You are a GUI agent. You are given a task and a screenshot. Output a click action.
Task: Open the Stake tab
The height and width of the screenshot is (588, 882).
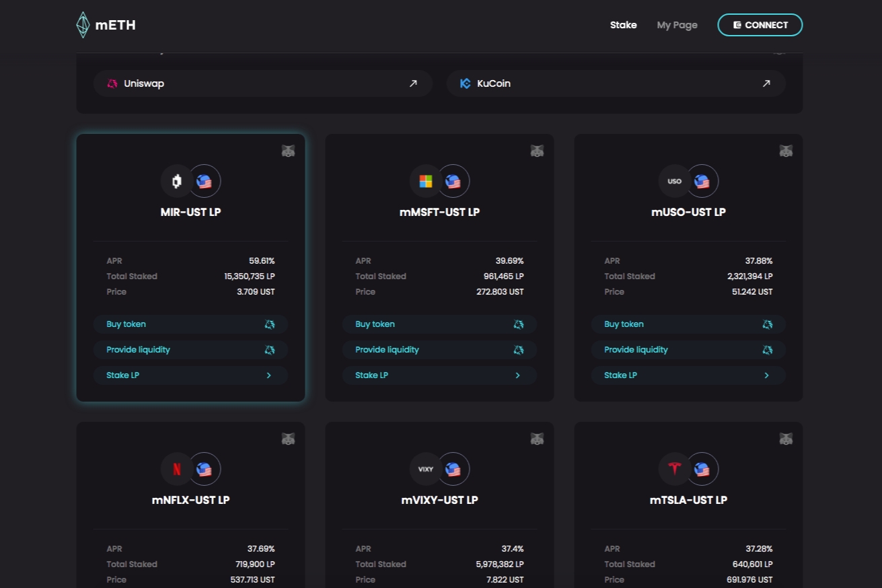click(x=623, y=25)
